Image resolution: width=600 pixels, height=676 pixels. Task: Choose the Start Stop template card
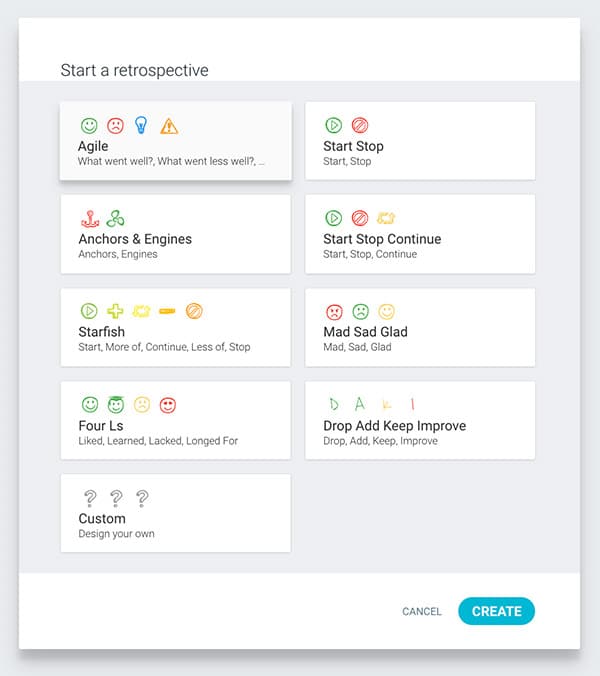point(420,141)
